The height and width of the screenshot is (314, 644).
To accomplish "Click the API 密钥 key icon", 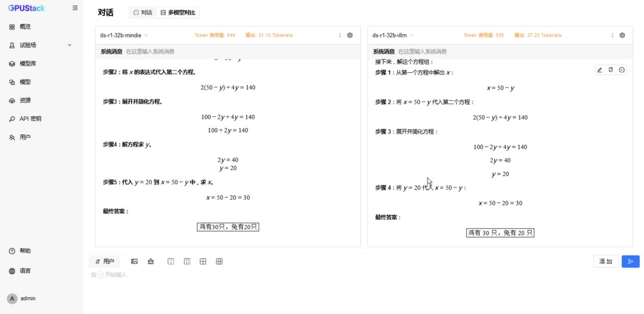I will 12,119.
